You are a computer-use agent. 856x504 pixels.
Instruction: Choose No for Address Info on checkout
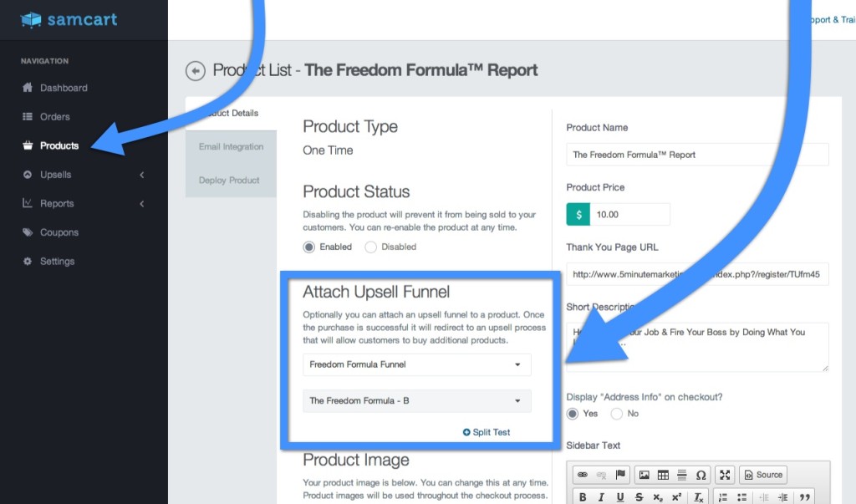[x=616, y=414]
